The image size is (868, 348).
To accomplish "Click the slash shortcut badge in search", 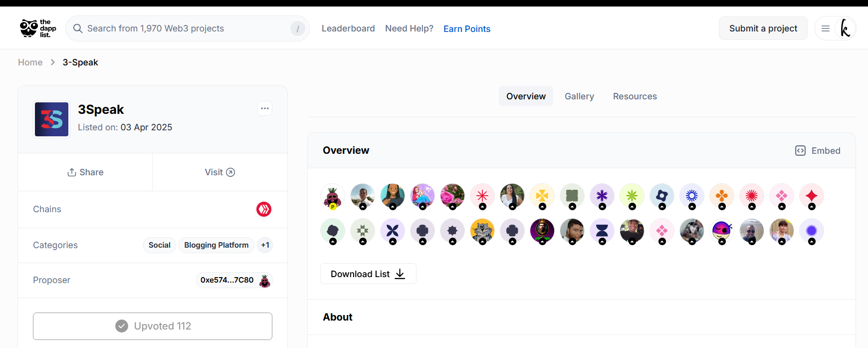I will coord(298,28).
